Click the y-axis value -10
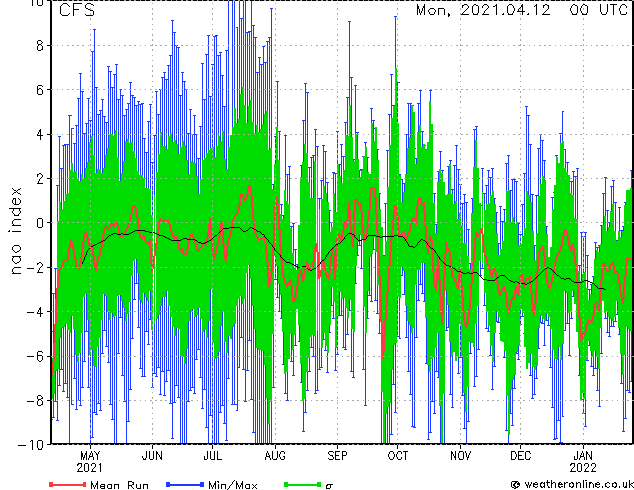This screenshot has height=490, width=634. (31, 445)
